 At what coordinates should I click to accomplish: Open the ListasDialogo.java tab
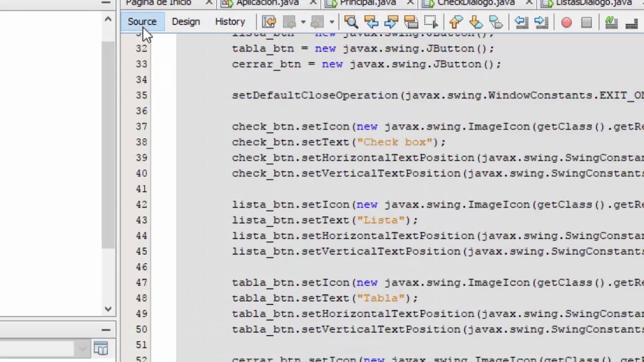coord(594,3)
